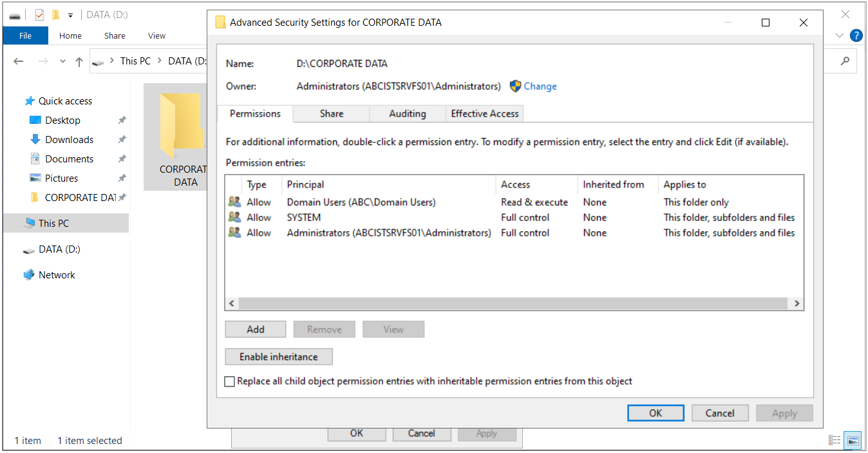Viewport: 868px width, 453px height.
Task: Click the Explorer help question mark icon
Action: click(x=856, y=35)
